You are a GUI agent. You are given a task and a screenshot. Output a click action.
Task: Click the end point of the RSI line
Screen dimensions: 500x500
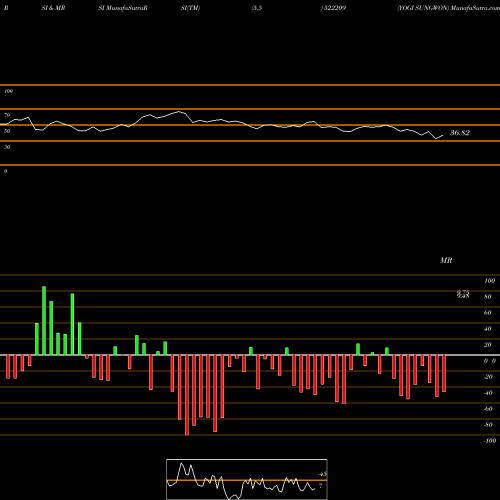point(443,135)
